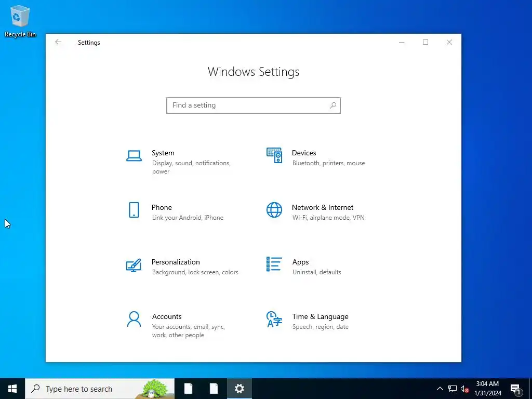
Task: Click the Find a setting search box
Action: coord(254,105)
